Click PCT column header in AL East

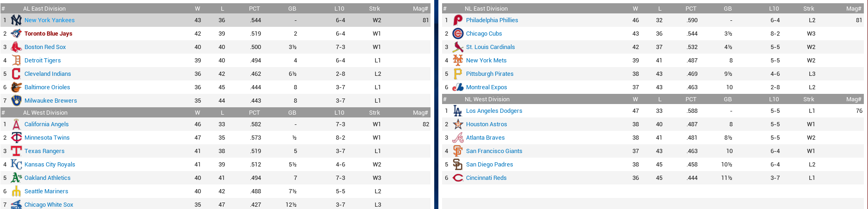(x=254, y=9)
